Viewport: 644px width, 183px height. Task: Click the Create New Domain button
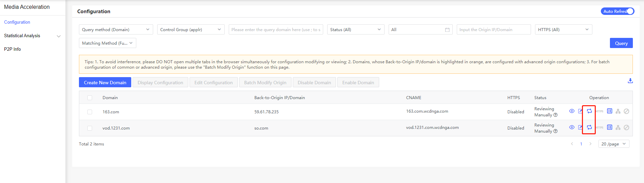(105, 83)
